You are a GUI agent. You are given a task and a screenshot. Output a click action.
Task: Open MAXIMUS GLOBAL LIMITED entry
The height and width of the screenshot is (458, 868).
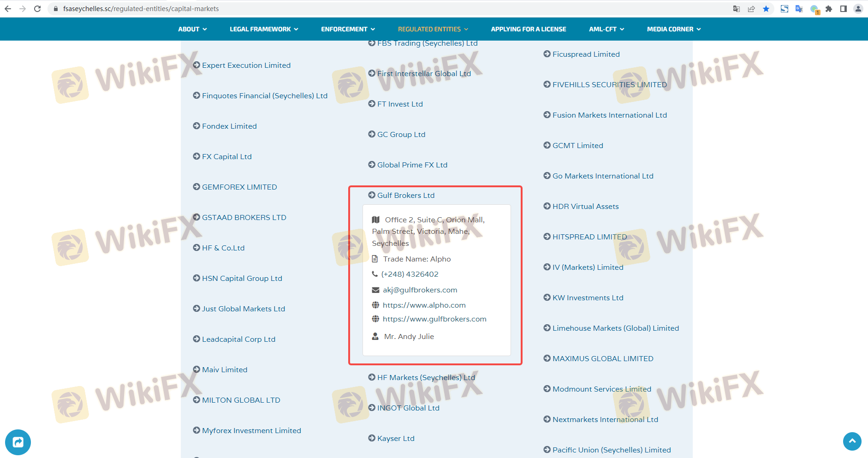click(603, 358)
